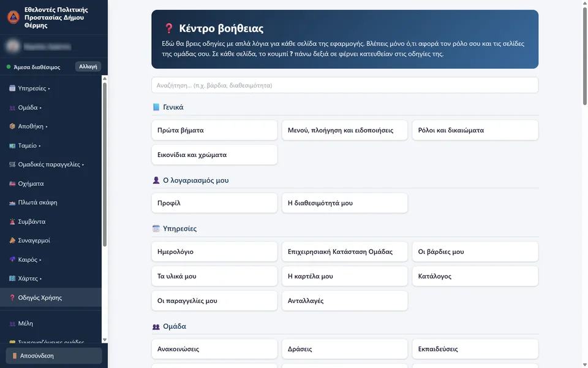
Task: Click the calendar icon beside Υπηρεσίες in the sidebar
Action: [x=12, y=88]
